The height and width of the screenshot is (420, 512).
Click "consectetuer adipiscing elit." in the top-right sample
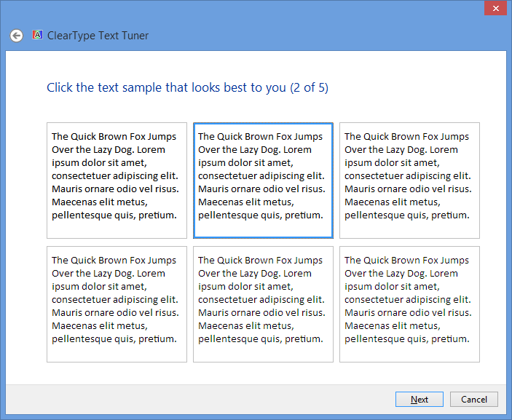[407, 176]
